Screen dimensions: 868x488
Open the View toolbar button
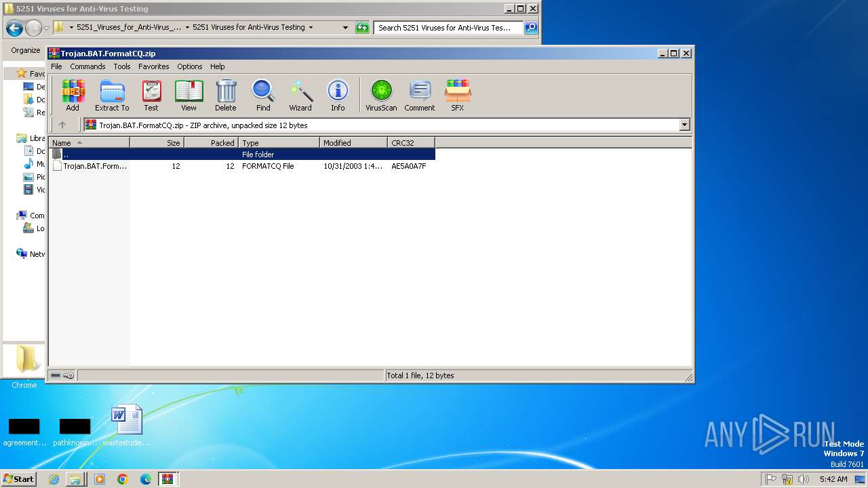(x=189, y=95)
